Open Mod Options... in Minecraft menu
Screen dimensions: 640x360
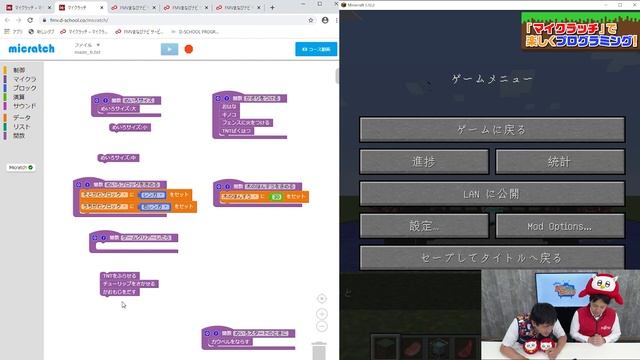click(x=560, y=226)
